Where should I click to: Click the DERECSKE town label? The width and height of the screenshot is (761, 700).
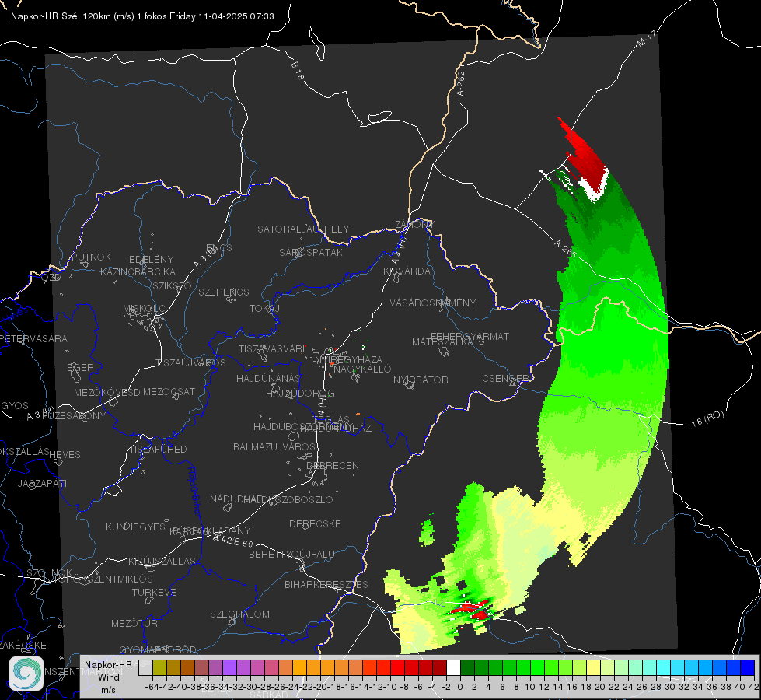pos(315,524)
